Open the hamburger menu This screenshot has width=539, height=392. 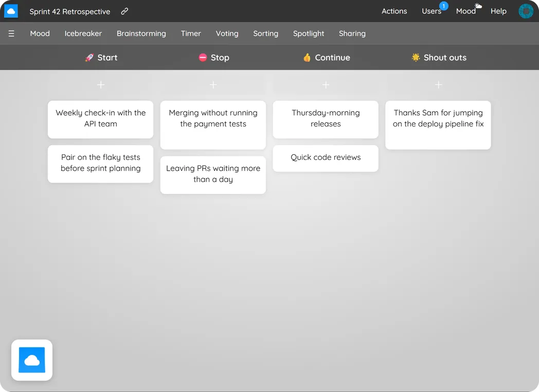tap(11, 33)
